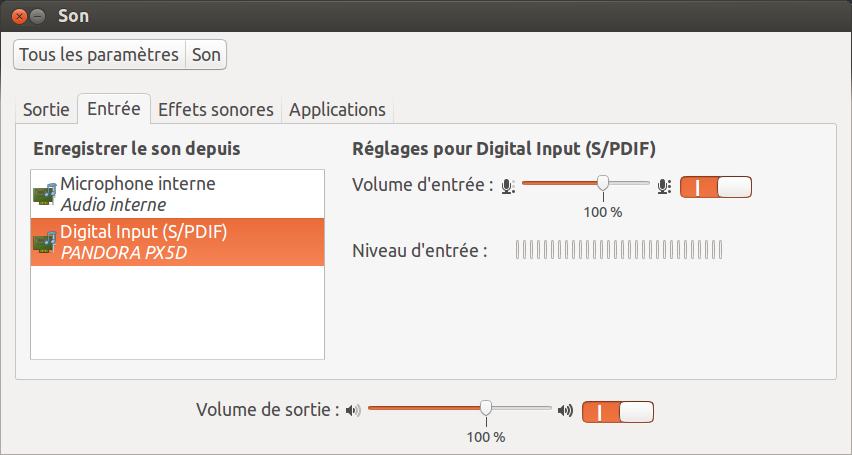
Task: Click the high-volume speaker icon by output
Action: pos(566,409)
